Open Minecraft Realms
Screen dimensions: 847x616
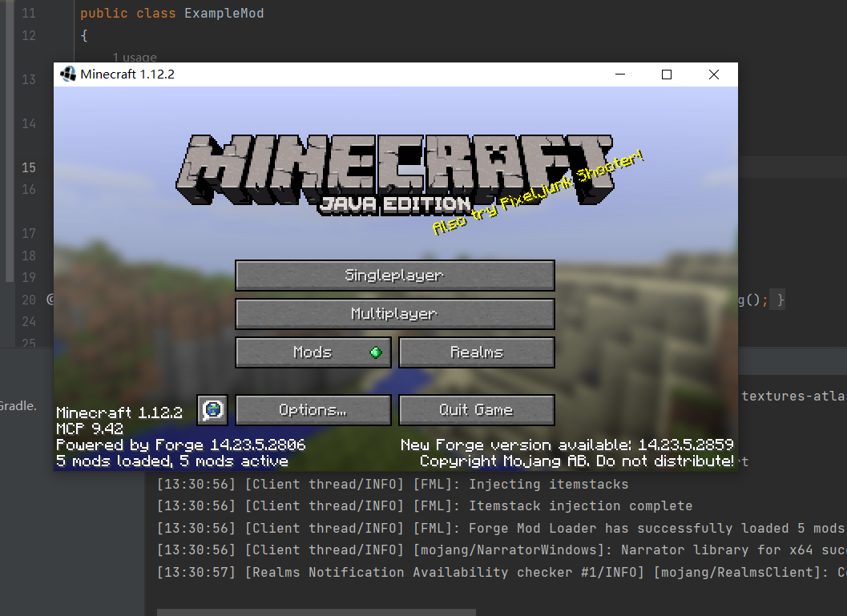point(477,352)
